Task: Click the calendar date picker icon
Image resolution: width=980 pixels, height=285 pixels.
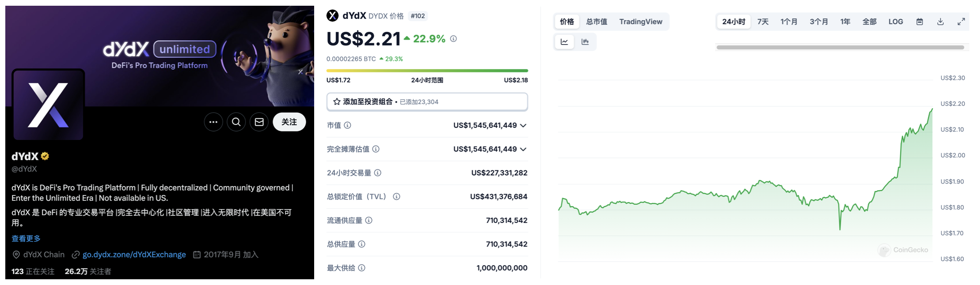Action: coord(919,22)
